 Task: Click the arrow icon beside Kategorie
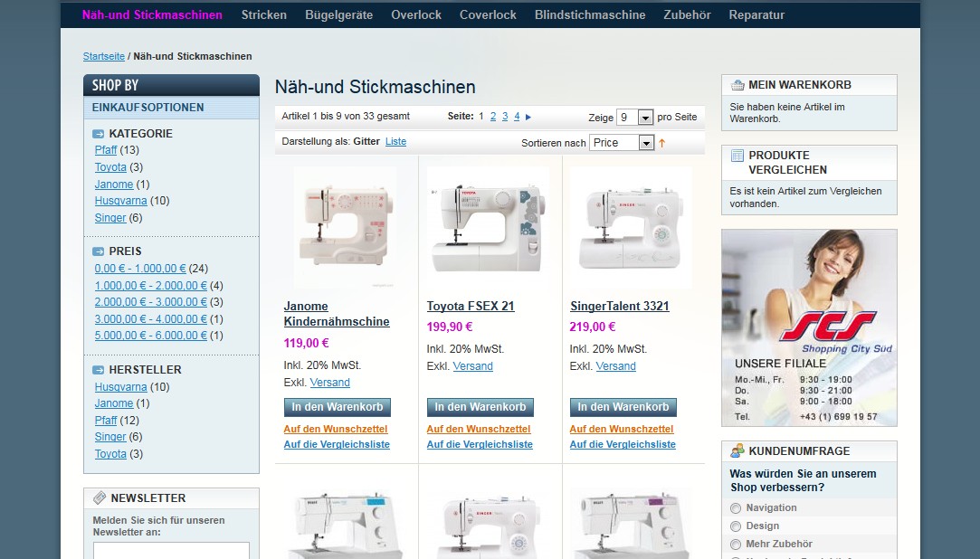(x=99, y=134)
